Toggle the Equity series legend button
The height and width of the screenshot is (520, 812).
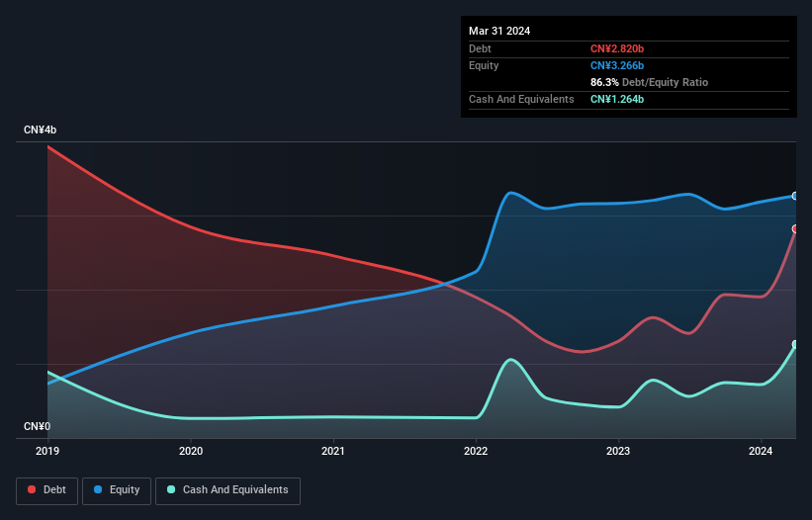coord(117,490)
